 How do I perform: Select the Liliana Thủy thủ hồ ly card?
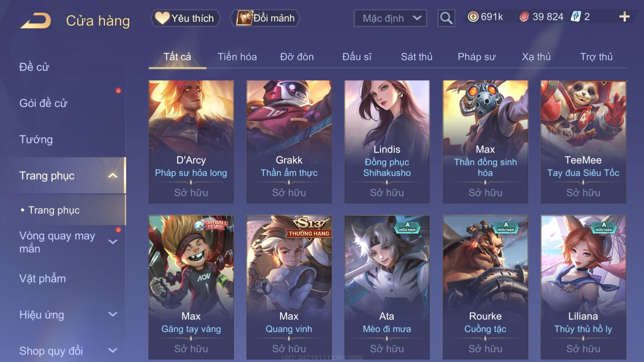583,287
